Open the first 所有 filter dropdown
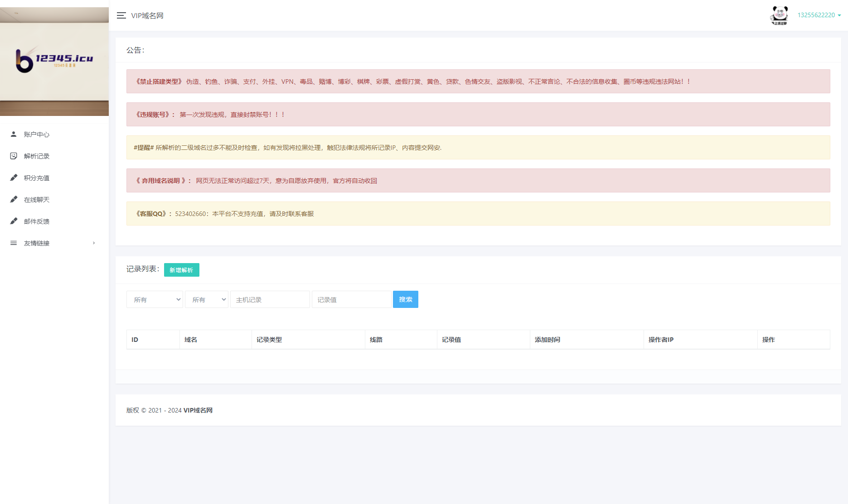The width and height of the screenshot is (848, 504). point(155,299)
